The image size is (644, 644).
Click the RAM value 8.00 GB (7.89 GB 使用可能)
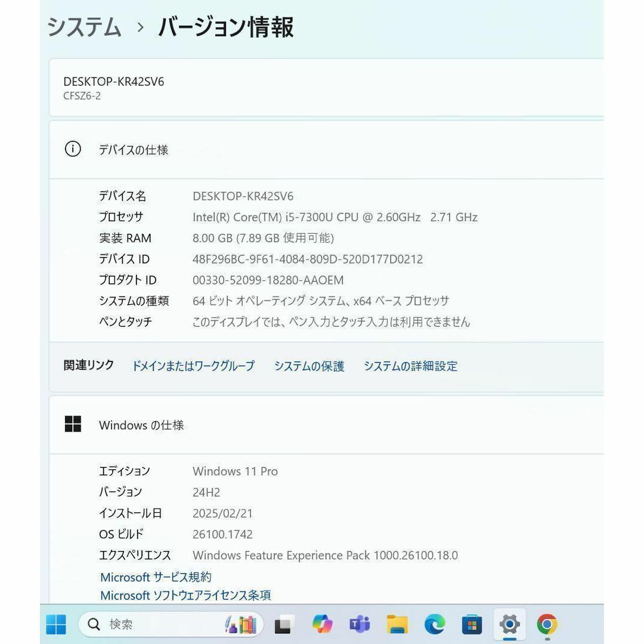pos(264,238)
